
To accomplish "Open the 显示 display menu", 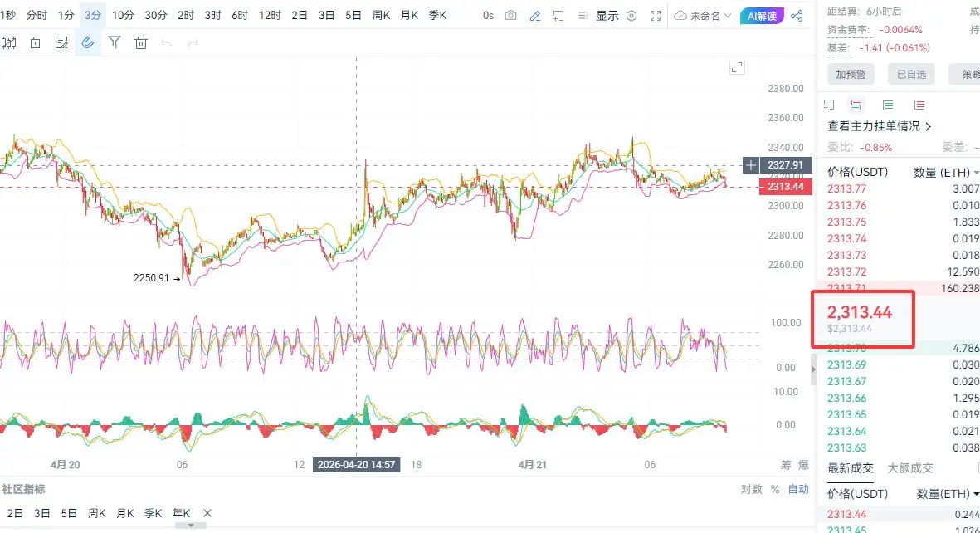I will 607,16.
